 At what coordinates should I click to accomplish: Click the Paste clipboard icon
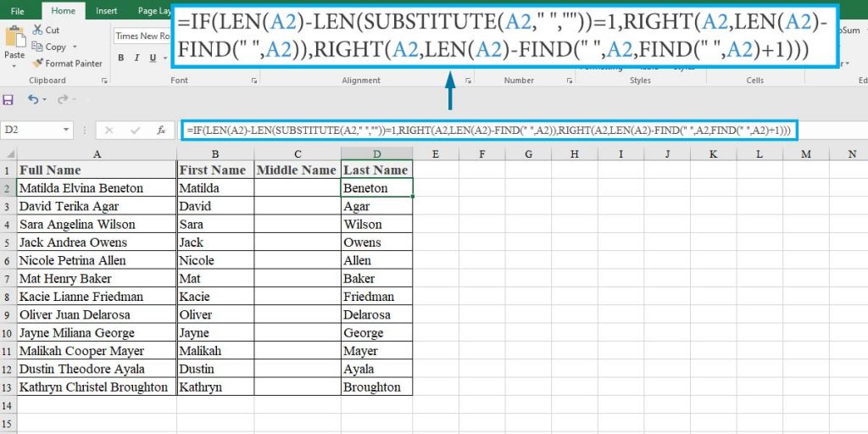(14, 36)
